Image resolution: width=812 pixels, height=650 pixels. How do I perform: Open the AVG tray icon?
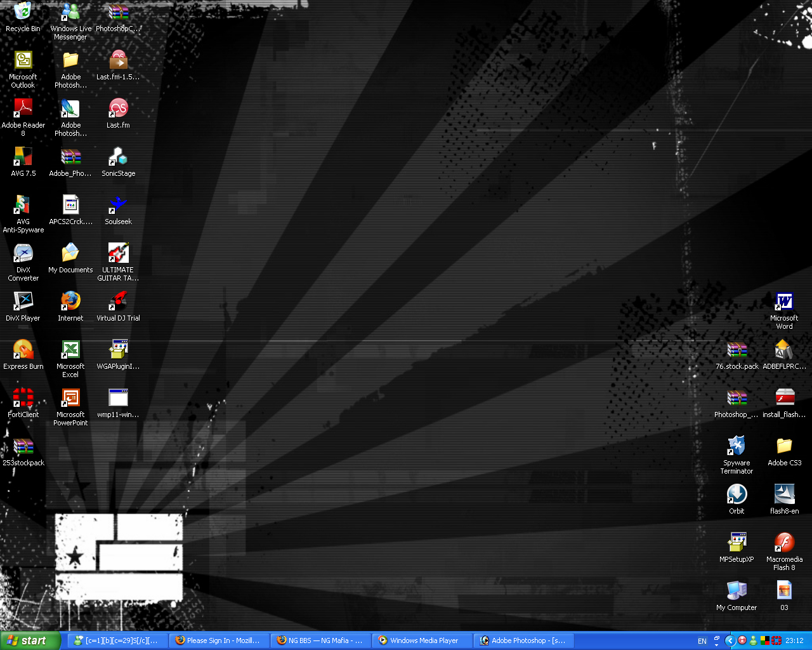(765, 640)
